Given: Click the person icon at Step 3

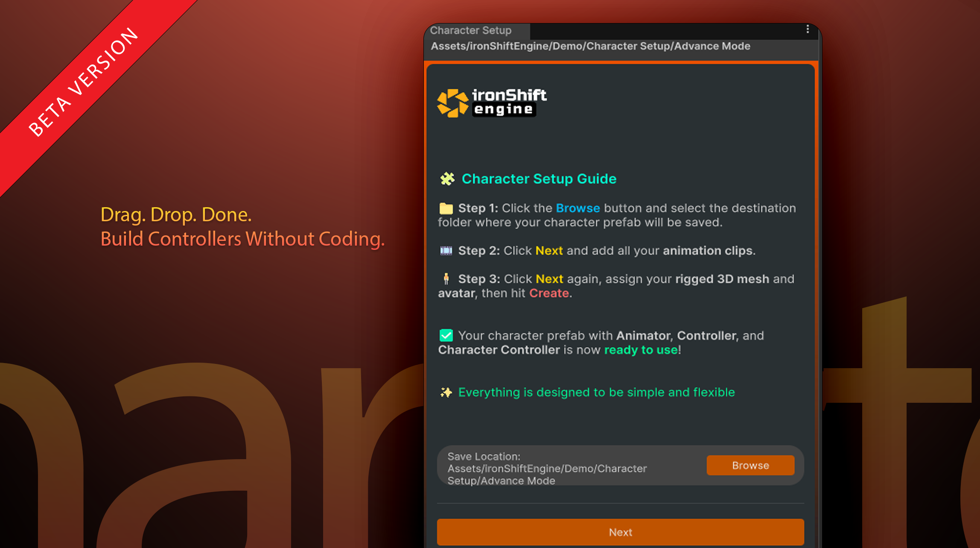Looking at the screenshot, I should tap(446, 279).
